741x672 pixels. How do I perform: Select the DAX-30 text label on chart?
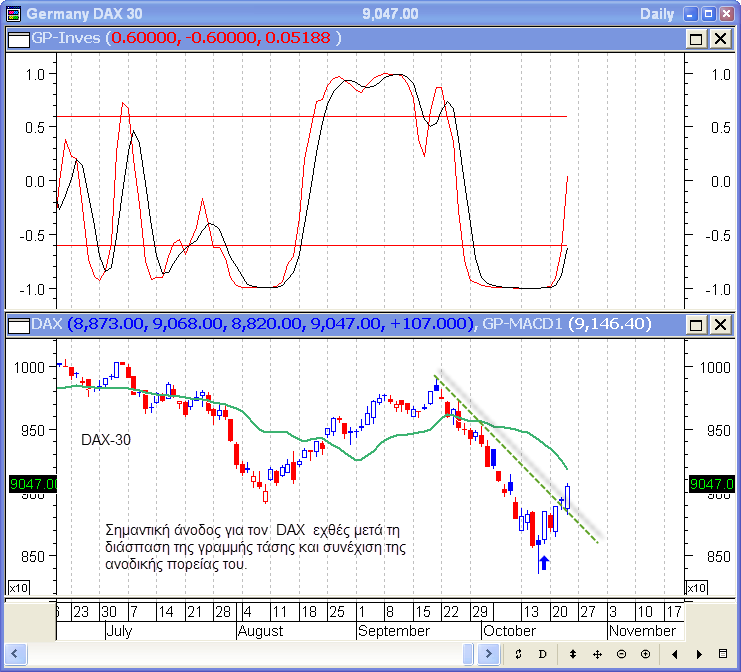(x=106, y=439)
